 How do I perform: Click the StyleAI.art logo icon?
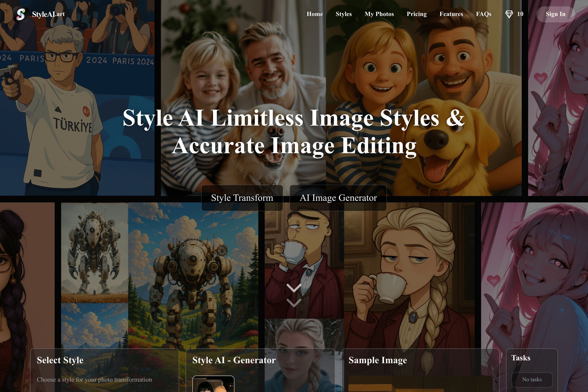point(21,14)
